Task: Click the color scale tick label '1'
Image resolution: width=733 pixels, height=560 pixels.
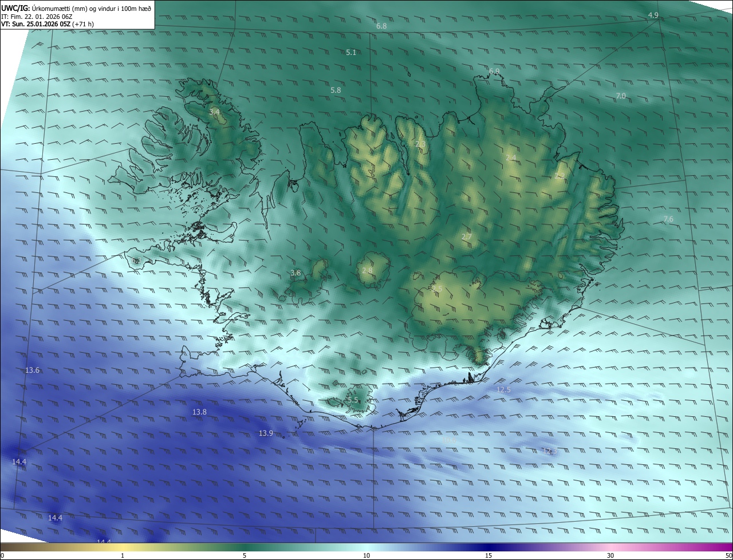Action: [123, 555]
